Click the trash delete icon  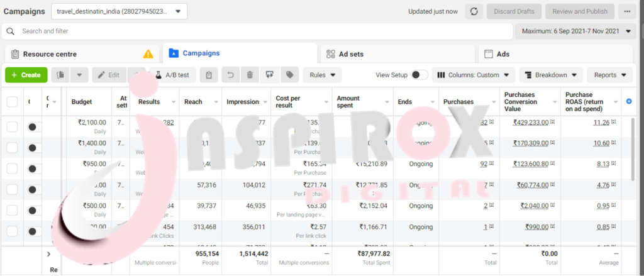250,75
